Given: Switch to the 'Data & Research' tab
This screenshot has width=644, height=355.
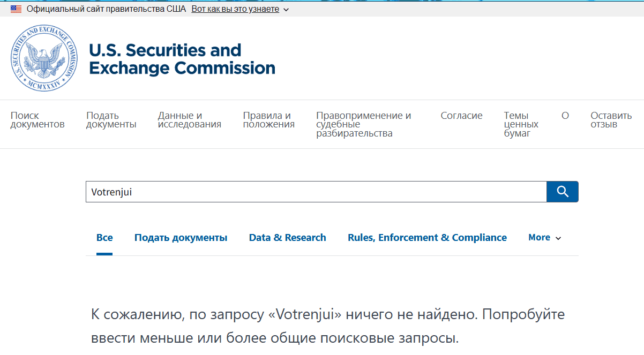Looking at the screenshot, I should [x=287, y=238].
